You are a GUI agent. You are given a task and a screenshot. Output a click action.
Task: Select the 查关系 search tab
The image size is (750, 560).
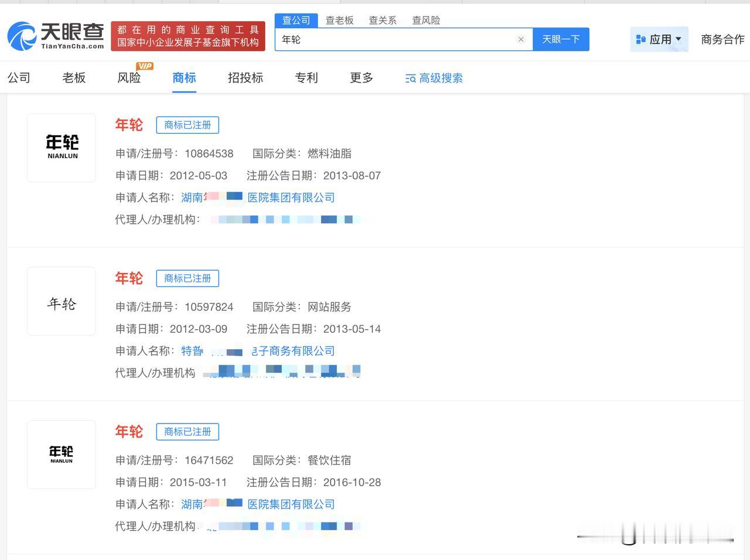pyautogui.click(x=383, y=21)
